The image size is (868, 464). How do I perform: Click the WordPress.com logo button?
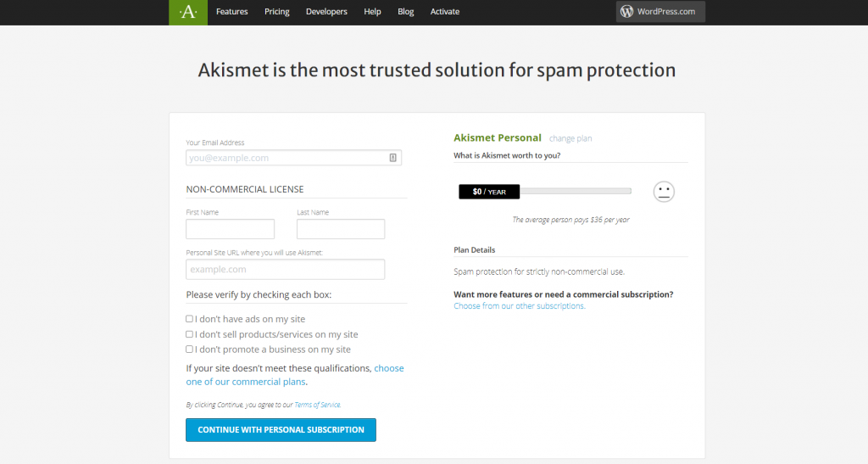[660, 12]
